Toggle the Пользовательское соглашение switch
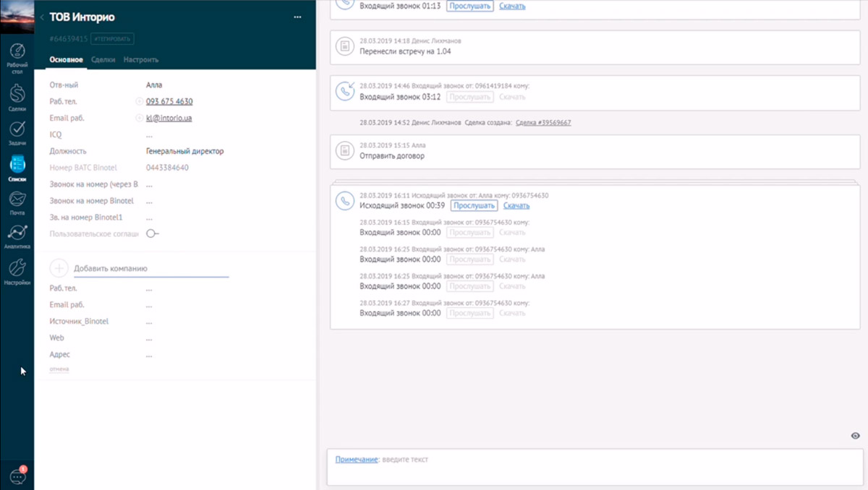This screenshot has width=868, height=490. (152, 233)
